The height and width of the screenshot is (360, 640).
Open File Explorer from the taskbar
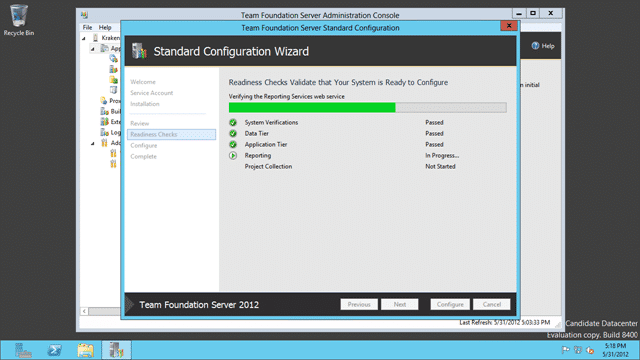[x=85, y=350]
